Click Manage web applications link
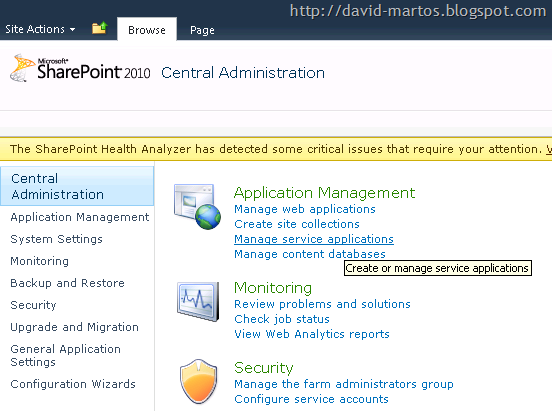The height and width of the screenshot is (411, 552). 305,209
